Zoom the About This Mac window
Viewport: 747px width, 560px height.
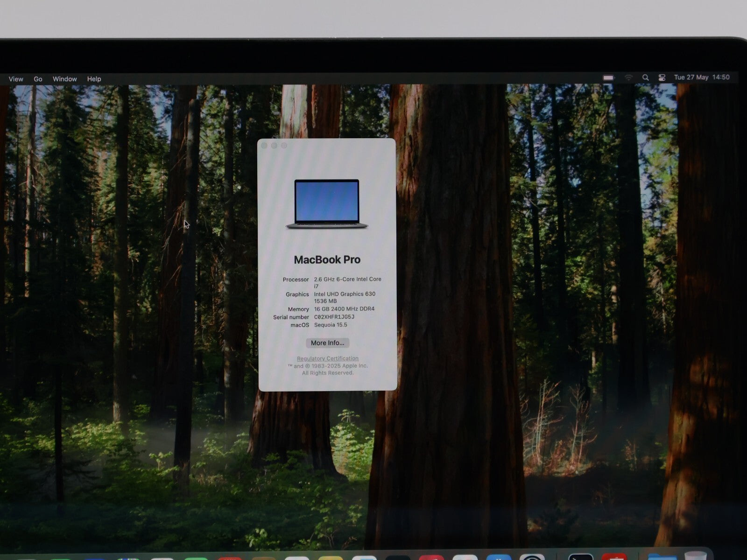coord(284,146)
